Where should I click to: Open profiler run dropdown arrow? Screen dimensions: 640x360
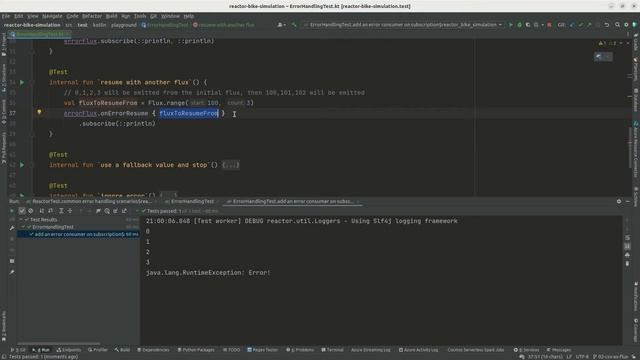542,25
